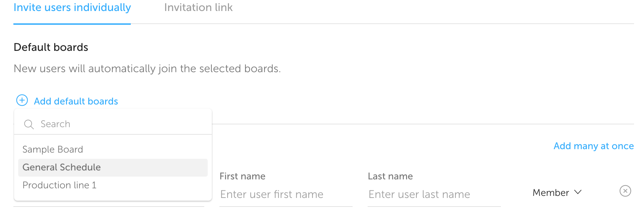Click the First name field label
This screenshot has width=644, height=211.
[x=242, y=176]
